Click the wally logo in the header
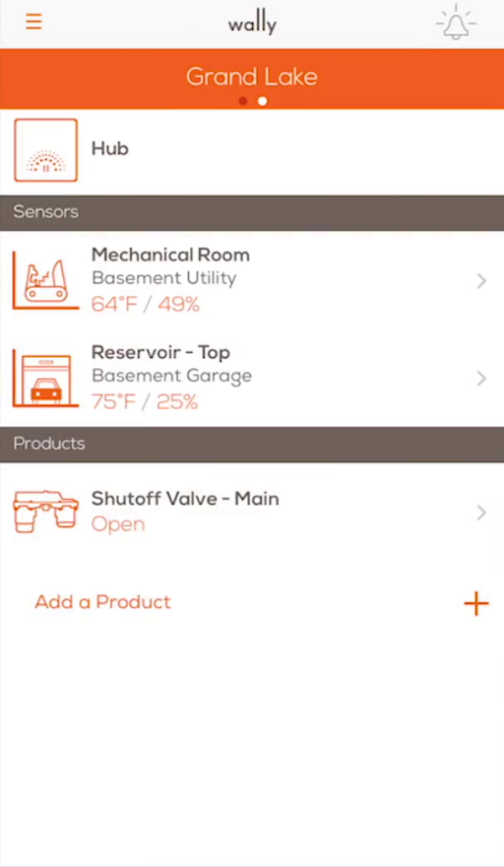 click(x=252, y=23)
